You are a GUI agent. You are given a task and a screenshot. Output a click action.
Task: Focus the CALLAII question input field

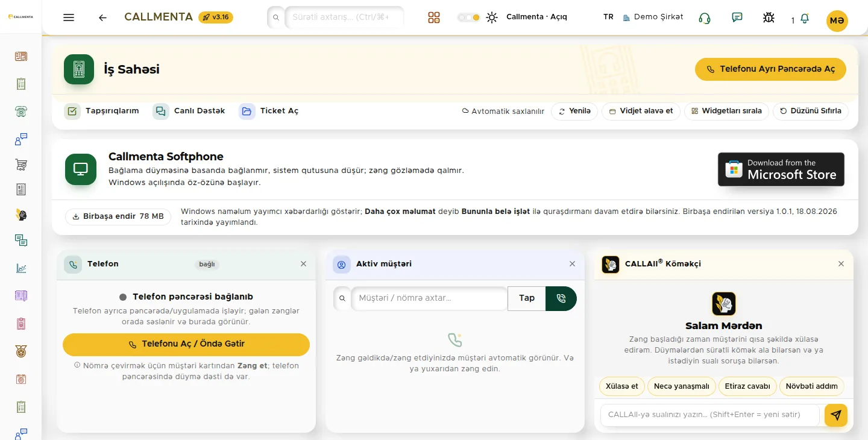tap(710, 415)
